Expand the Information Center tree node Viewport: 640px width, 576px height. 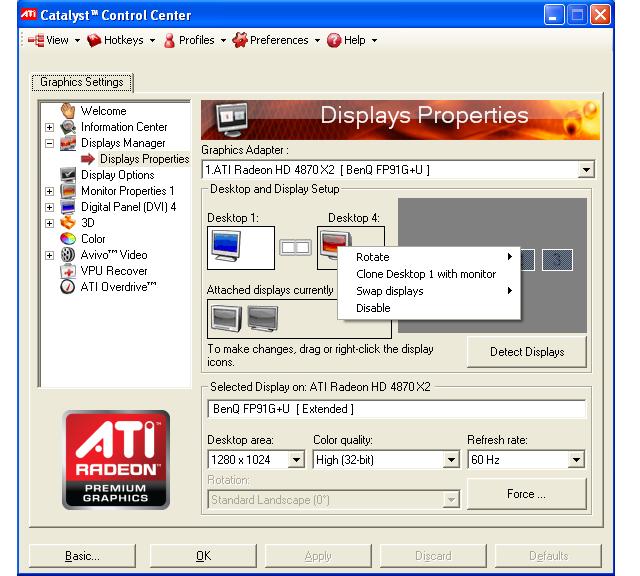49,127
